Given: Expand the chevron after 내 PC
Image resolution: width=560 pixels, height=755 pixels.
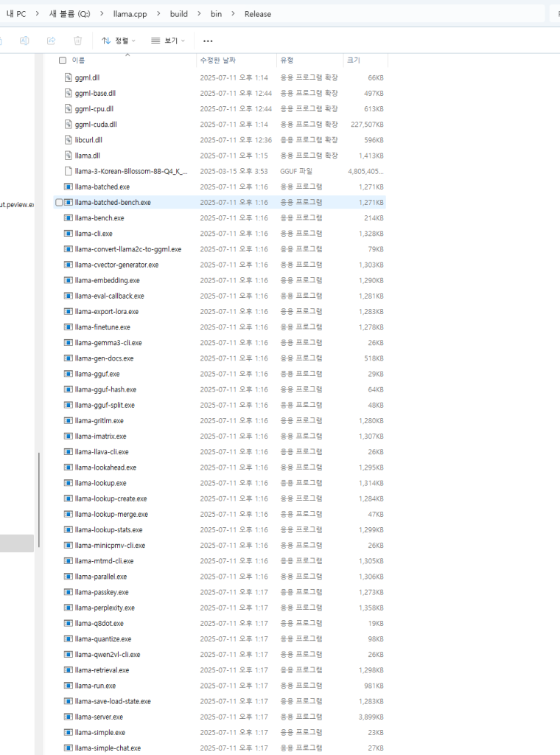Looking at the screenshot, I should pyautogui.click(x=37, y=14).
